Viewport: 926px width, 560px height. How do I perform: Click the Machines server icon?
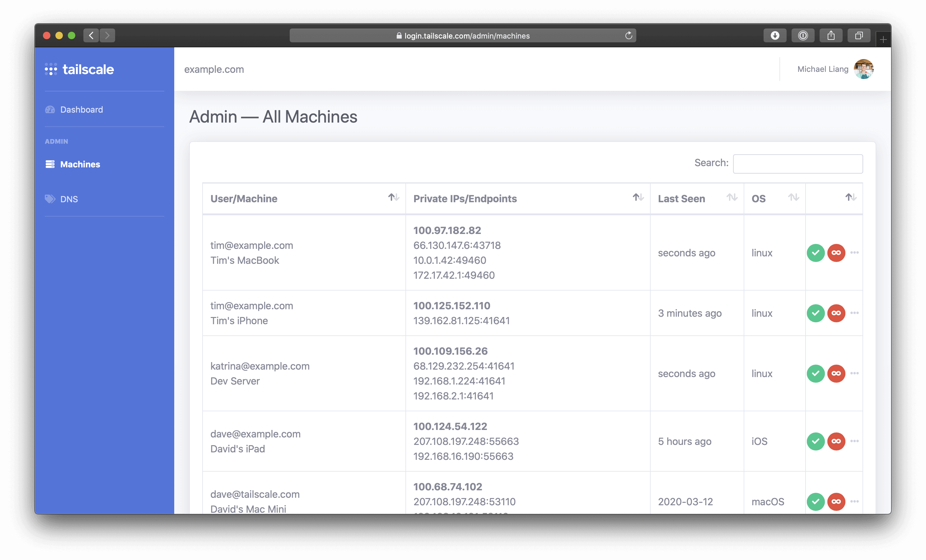tap(50, 164)
